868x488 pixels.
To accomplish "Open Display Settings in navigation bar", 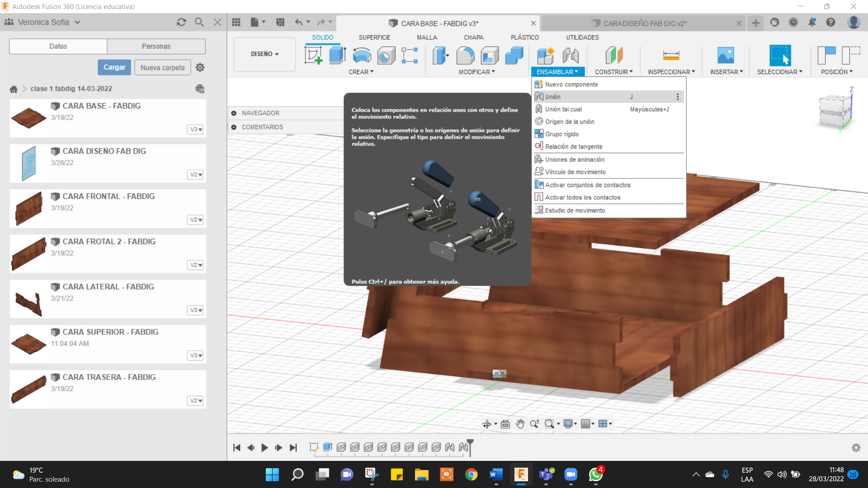I will pyautogui.click(x=568, y=424).
